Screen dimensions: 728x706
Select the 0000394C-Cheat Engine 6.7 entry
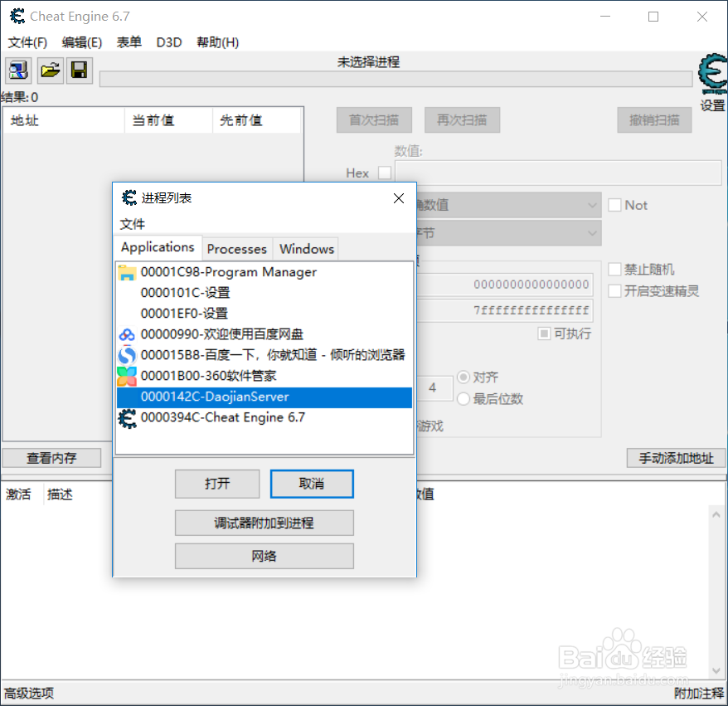[x=265, y=418]
